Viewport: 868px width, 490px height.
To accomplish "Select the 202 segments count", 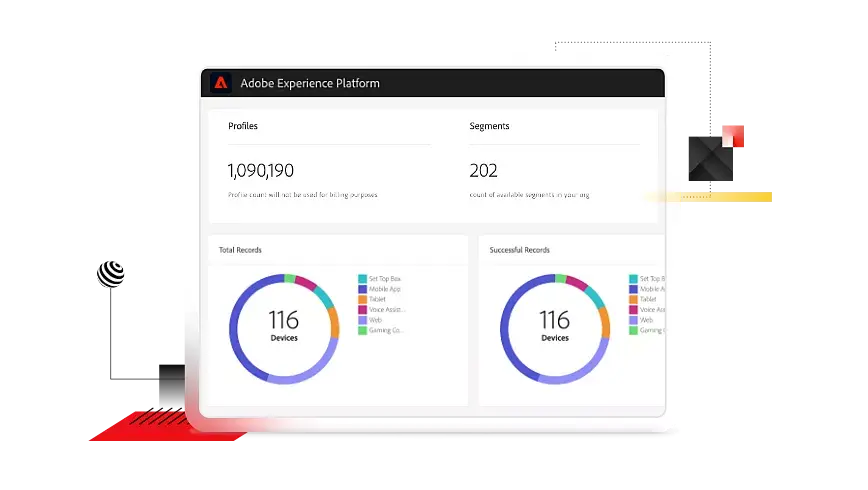I will 483,170.
